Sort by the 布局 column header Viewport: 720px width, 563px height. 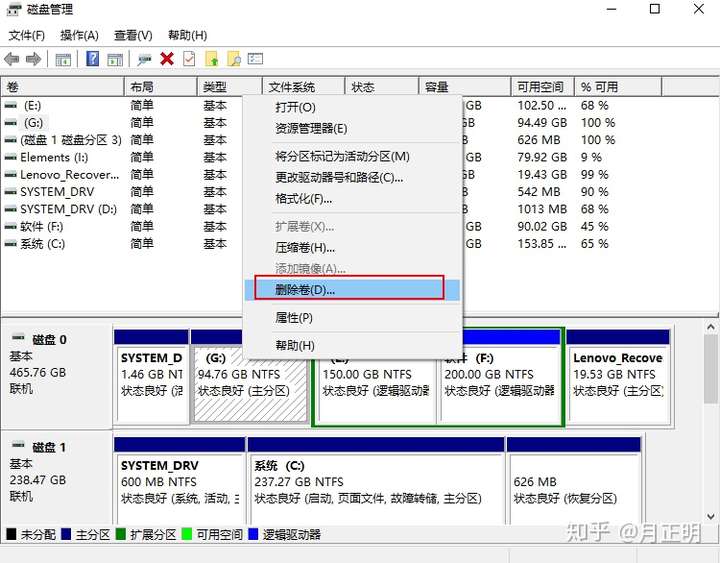click(x=161, y=87)
